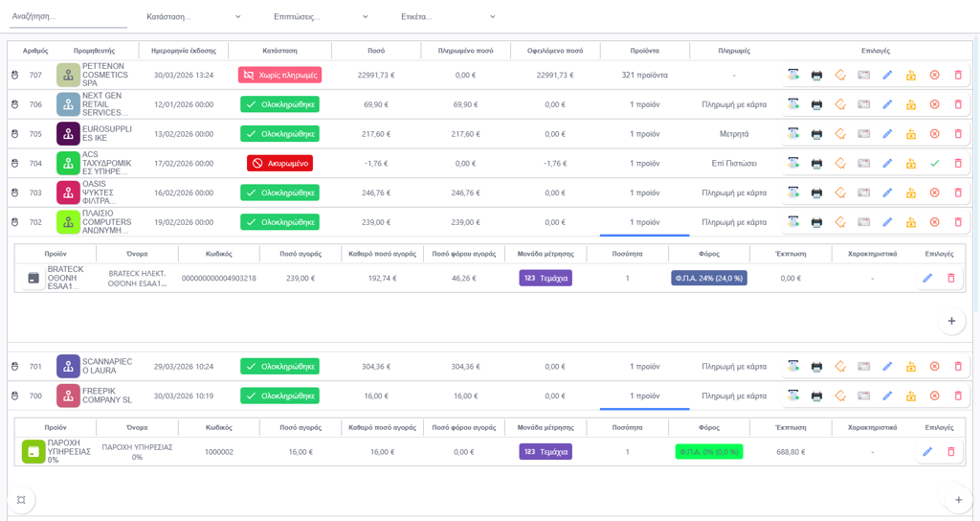The image size is (980, 521).
Task: Edit invoice 706 with pencil icon
Action: click(x=887, y=104)
